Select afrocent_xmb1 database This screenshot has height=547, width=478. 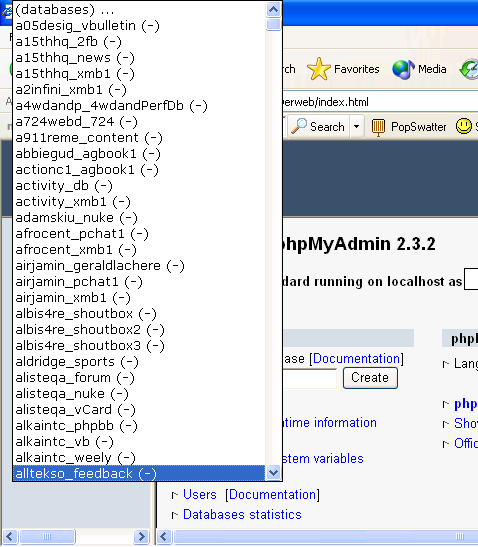tap(139, 250)
